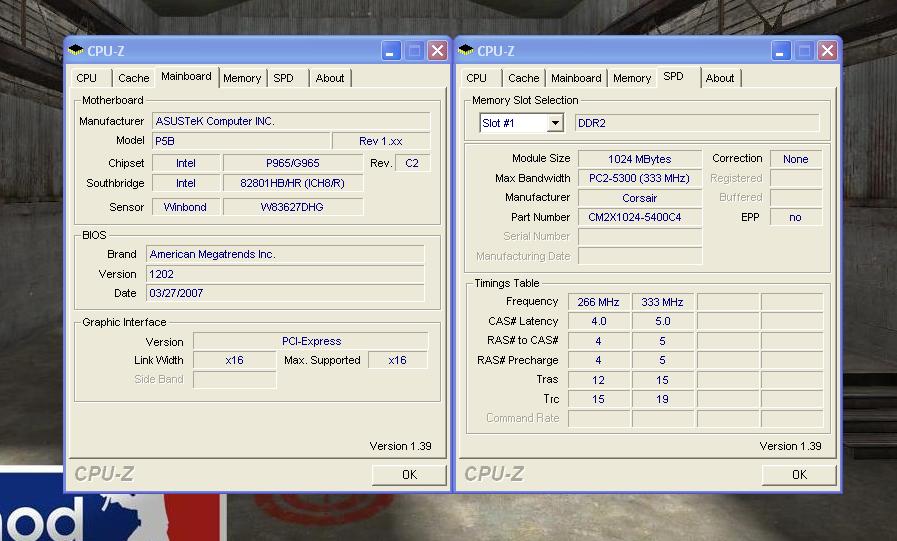
Task: Select Mainboard tab in left window
Action: [x=186, y=77]
